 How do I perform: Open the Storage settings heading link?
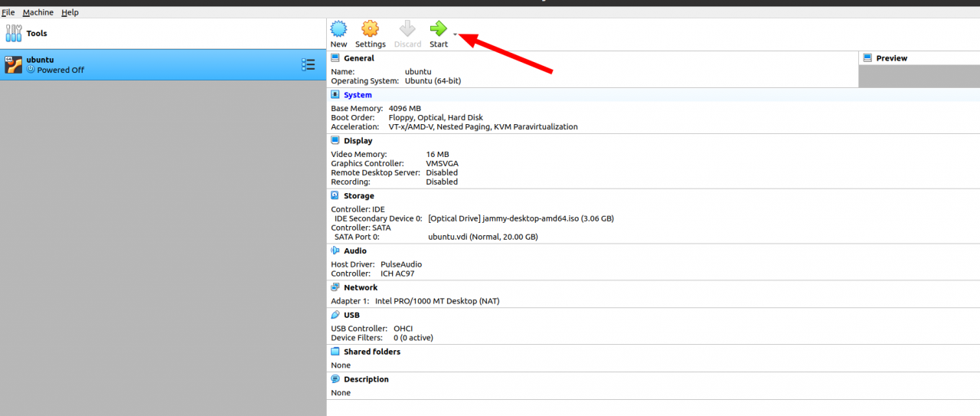click(x=359, y=196)
